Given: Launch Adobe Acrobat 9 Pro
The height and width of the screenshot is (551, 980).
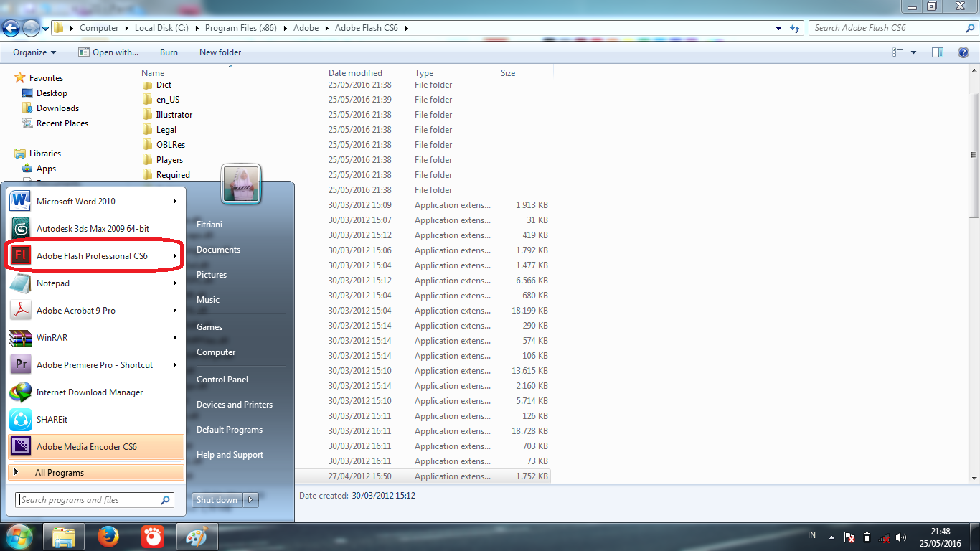Looking at the screenshot, I should pyautogui.click(x=96, y=311).
